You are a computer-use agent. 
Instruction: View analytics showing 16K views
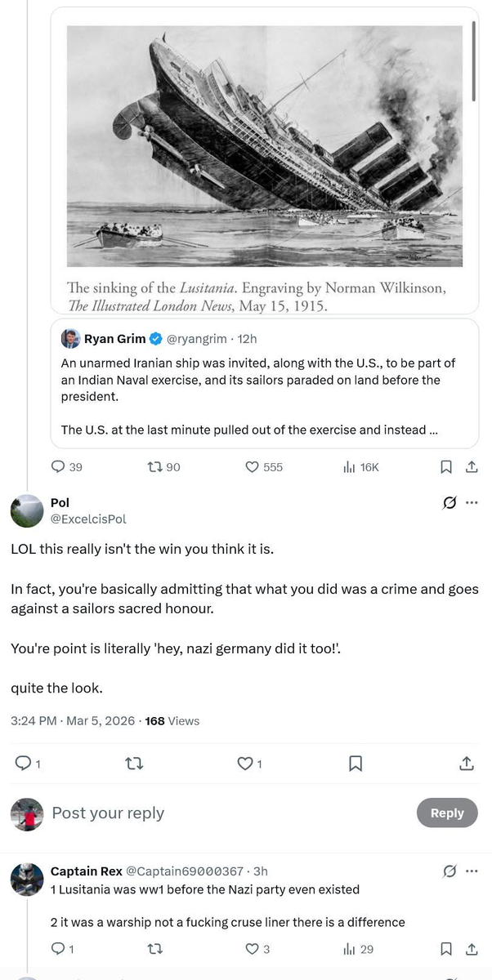350,467
